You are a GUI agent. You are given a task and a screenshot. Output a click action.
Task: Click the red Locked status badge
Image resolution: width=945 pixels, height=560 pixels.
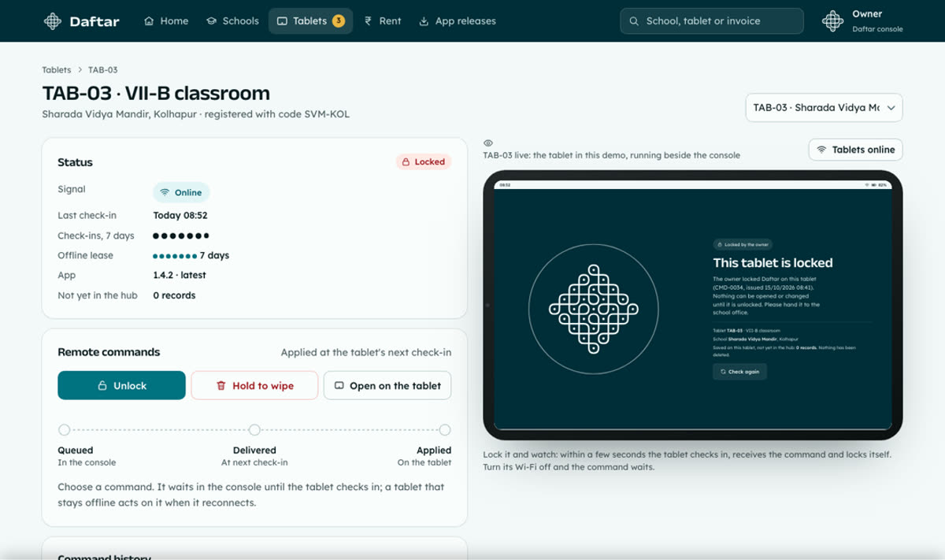click(424, 162)
